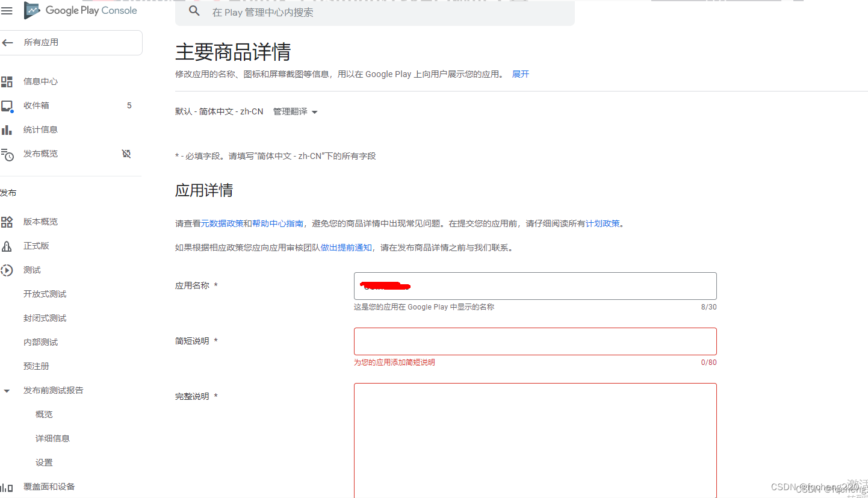Screen dimensions: 868x498
Task: 点击展开链接显示更多说明
Action: pyautogui.click(x=519, y=73)
